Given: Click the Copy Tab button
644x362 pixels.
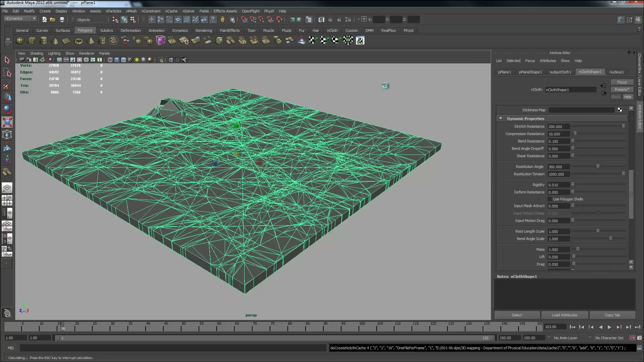Looking at the screenshot, I should (612, 315).
